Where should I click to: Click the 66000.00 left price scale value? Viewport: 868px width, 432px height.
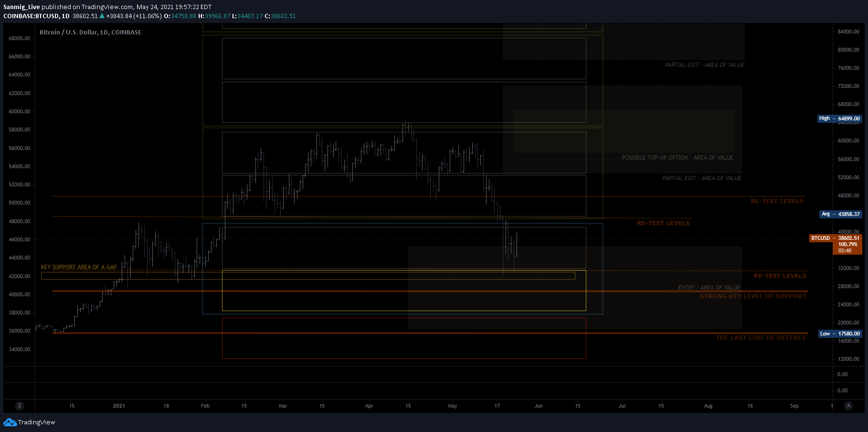click(20, 56)
